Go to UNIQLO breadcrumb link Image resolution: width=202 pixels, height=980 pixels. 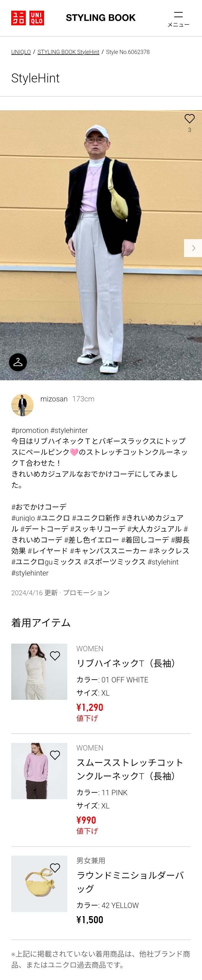[21, 52]
